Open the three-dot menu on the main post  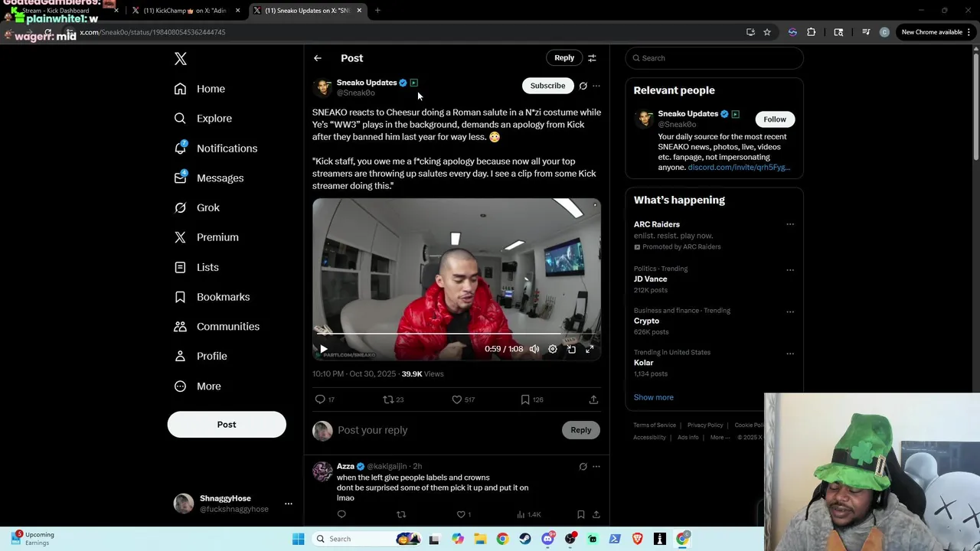(x=596, y=86)
